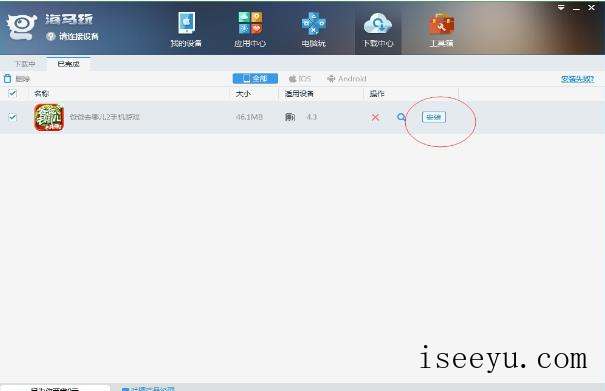Switch to the Completed tab

coord(68,64)
